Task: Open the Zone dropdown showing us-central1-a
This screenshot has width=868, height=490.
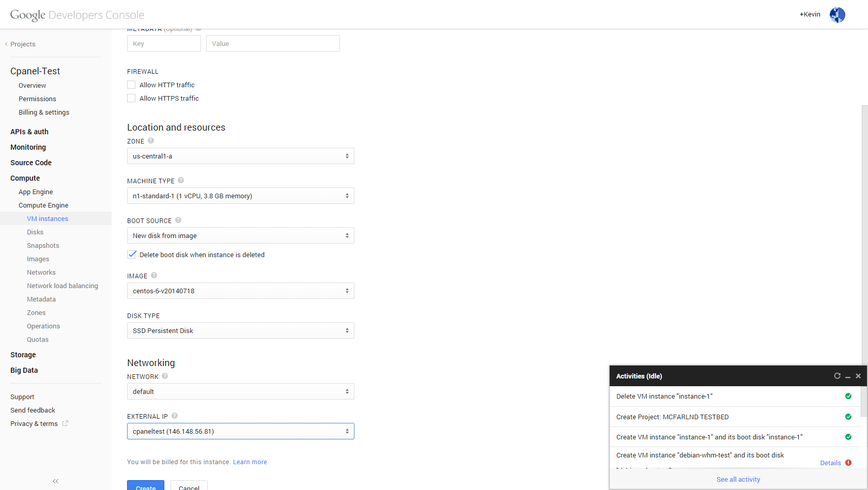Action: click(x=240, y=156)
